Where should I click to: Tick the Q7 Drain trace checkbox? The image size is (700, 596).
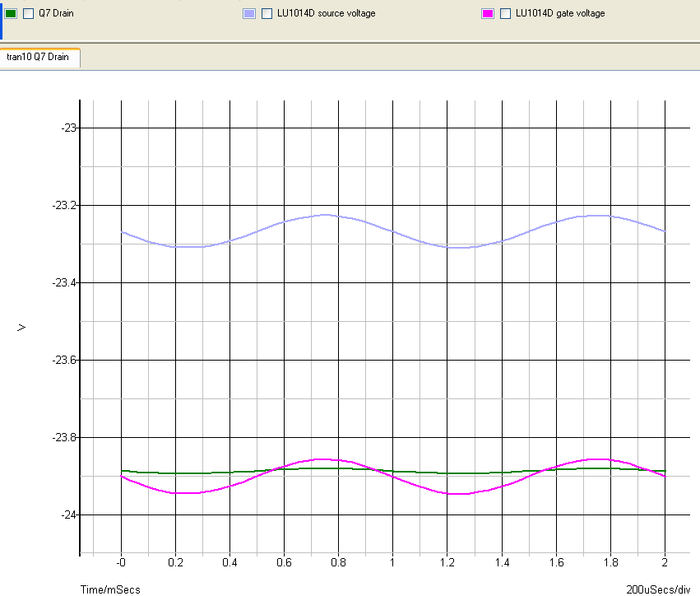point(28,13)
